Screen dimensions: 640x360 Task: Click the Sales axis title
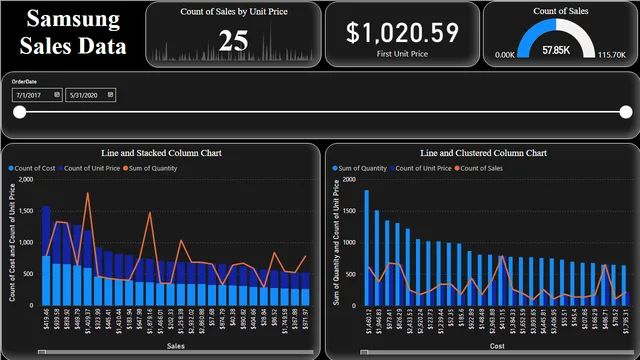pos(176,346)
